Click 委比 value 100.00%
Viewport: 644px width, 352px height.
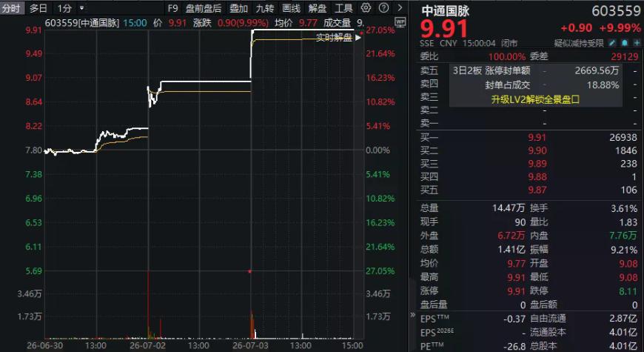pyautogui.click(x=506, y=57)
